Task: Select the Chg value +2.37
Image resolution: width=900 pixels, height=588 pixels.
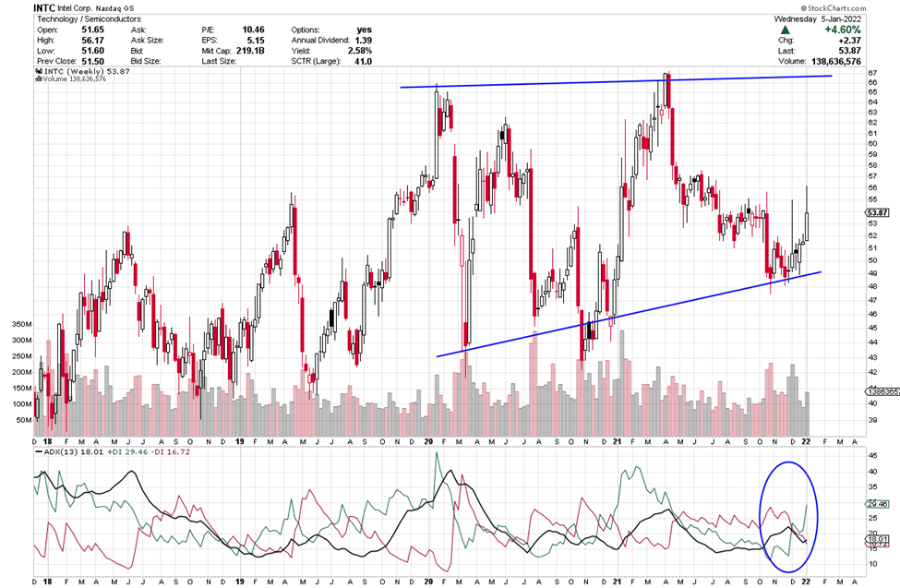Action: [850, 41]
